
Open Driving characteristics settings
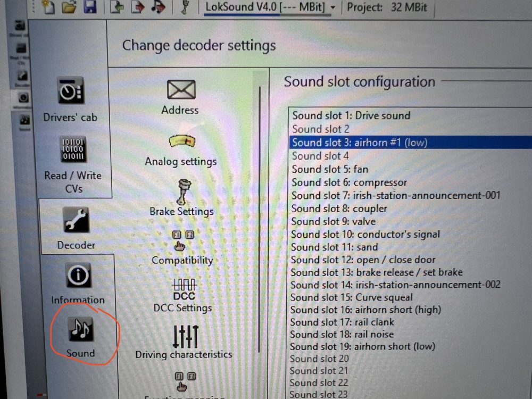pos(184,342)
